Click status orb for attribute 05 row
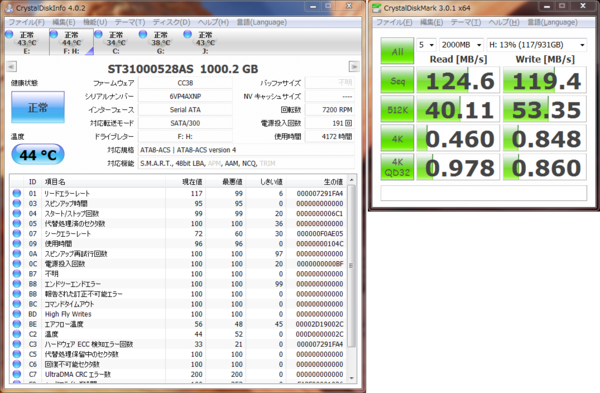 [17, 223]
